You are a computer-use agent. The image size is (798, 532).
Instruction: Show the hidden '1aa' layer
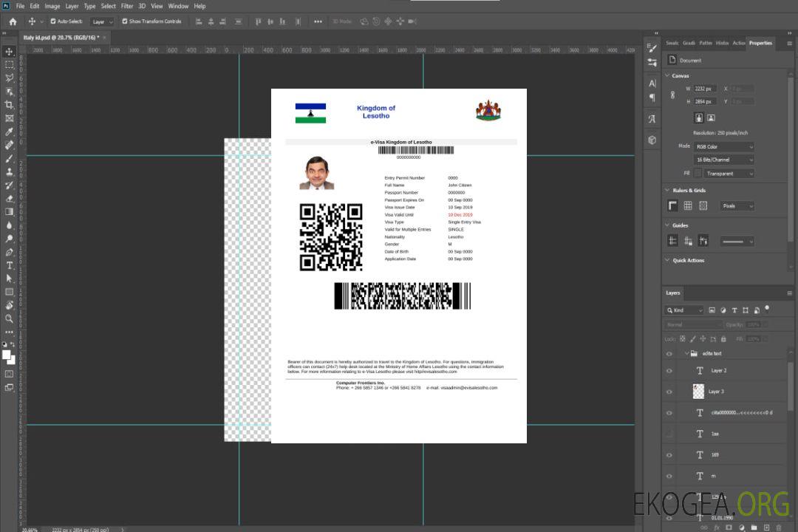(x=669, y=434)
